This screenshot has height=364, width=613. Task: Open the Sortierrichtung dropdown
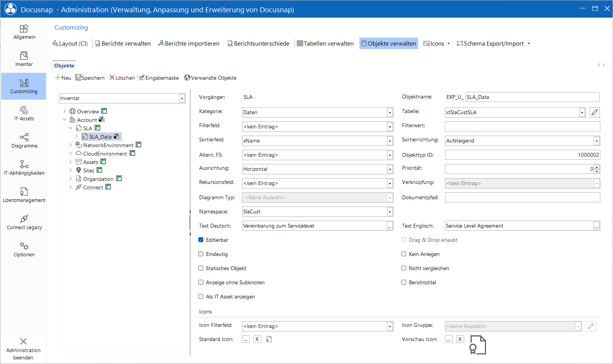(597, 141)
